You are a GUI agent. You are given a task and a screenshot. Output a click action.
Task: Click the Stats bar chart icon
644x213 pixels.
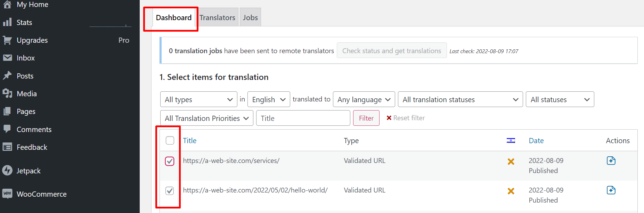7,22
